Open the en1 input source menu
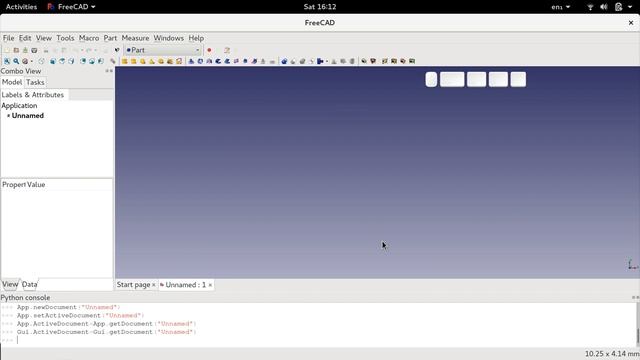This screenshot has height=360, width=640. tap(560, 7)
